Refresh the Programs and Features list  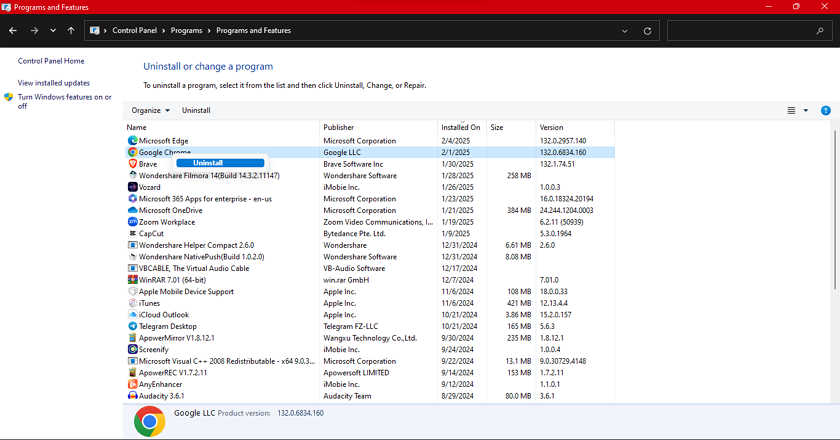pos(647,31)
